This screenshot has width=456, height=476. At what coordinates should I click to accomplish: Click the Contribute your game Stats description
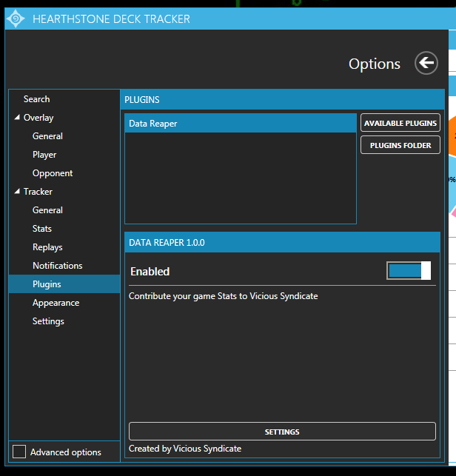[x=223, y=296]
